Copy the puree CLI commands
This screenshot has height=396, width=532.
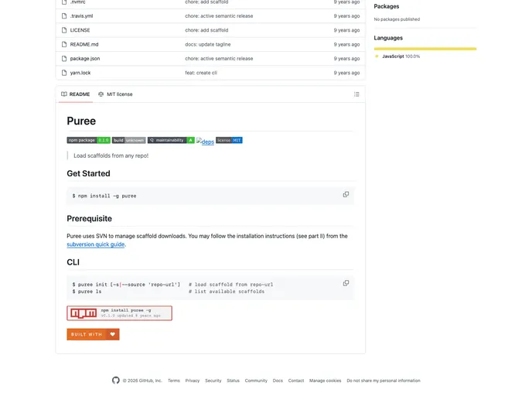346,283
